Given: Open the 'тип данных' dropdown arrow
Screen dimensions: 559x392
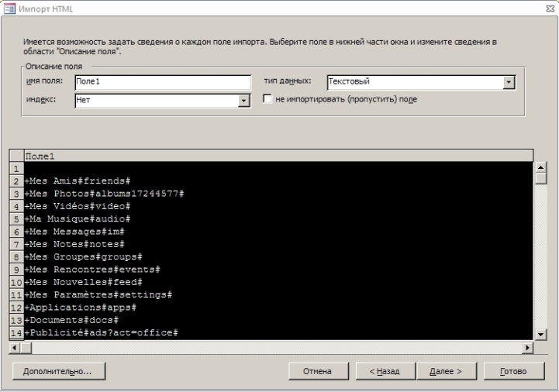Looking at the screenshot, I should tap(509, 82).
